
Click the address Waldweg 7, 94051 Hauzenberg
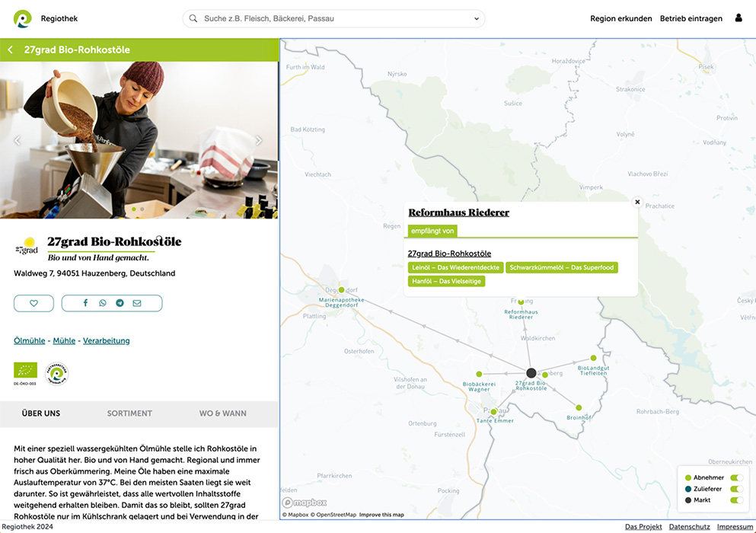94,273
